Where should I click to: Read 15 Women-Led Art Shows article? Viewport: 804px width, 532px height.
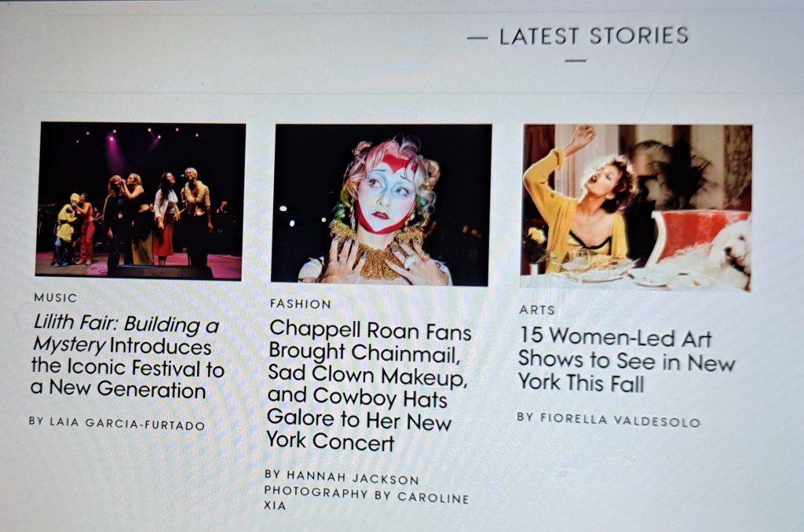626,360
